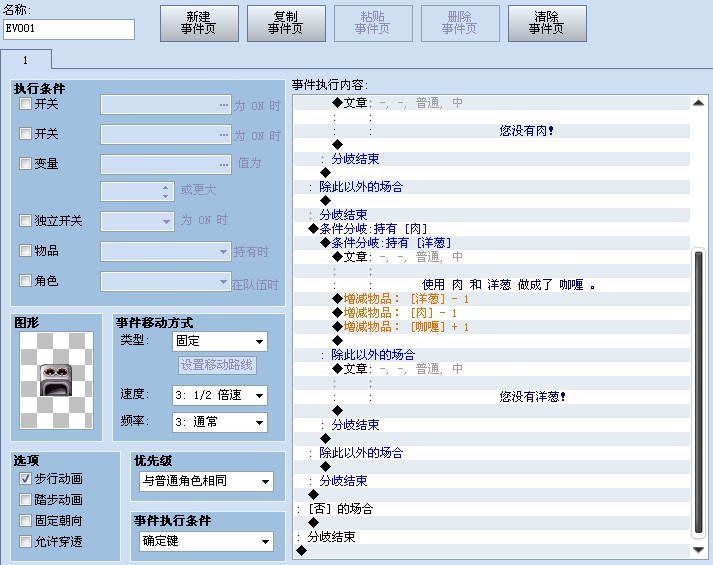Uncheck the 步行动画 option

25,479
